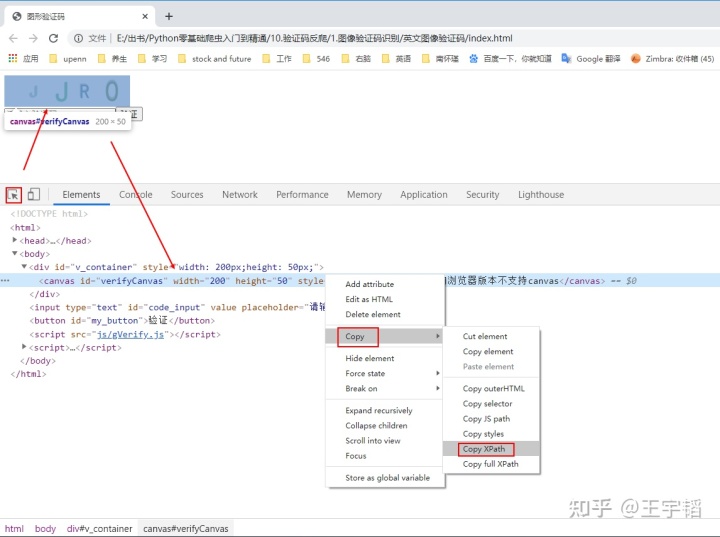Open the stock and future bookmark folder

(214, 59)
